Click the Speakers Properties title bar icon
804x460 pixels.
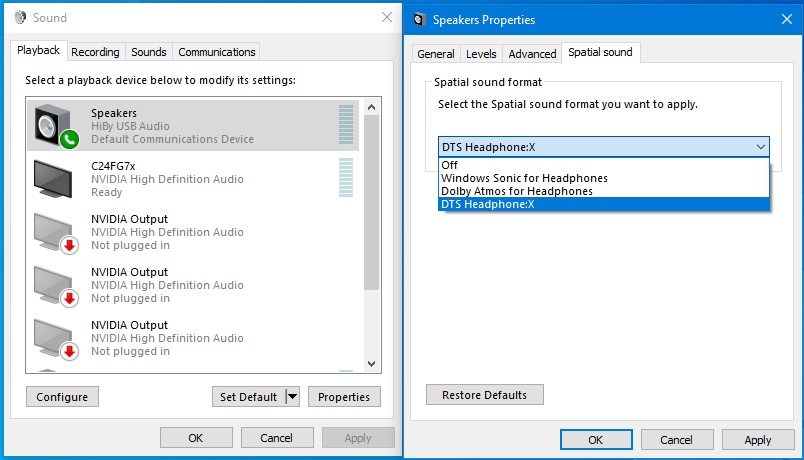(x=419, y=19)
